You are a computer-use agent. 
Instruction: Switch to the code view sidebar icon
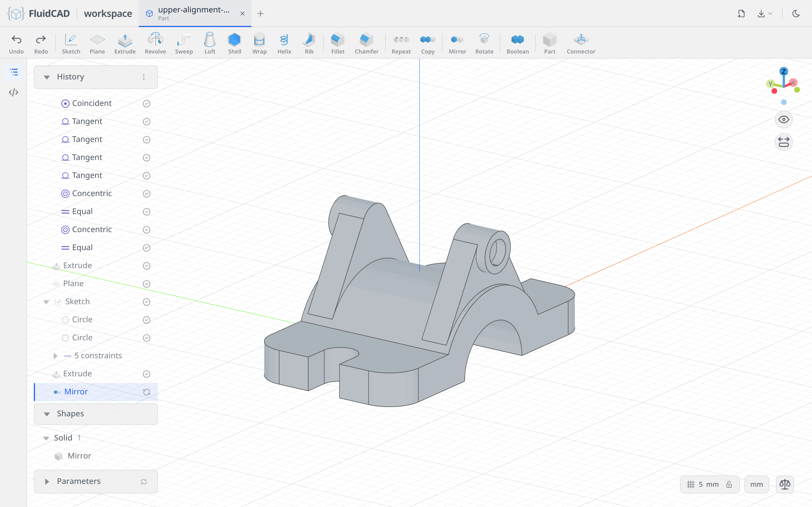click(x=14, y=92)
